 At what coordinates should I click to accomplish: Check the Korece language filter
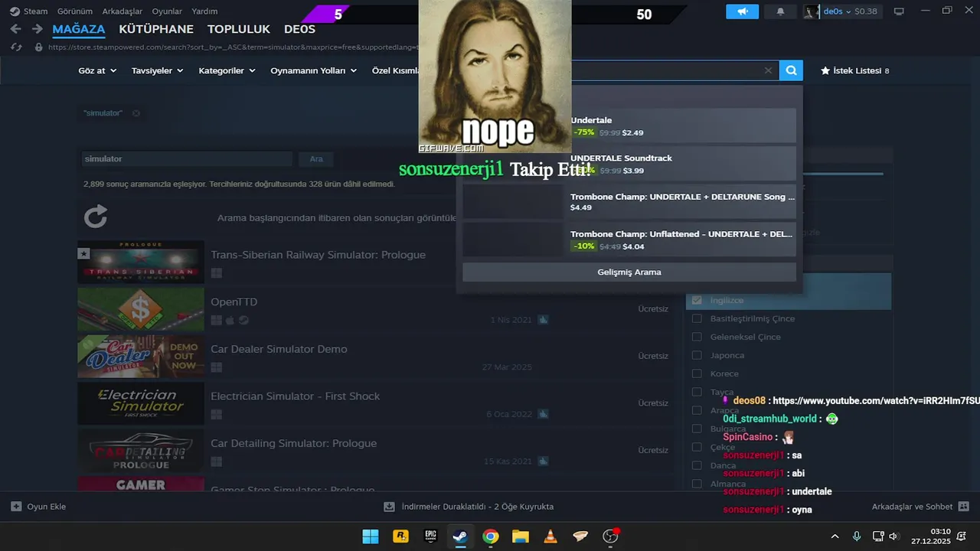(x=697, y=373)
